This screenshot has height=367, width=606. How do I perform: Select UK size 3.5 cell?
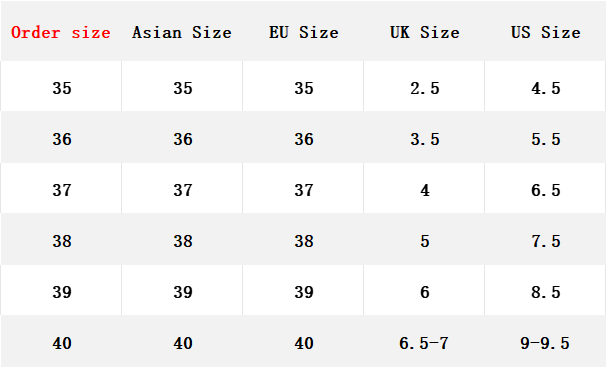[425, 139]
